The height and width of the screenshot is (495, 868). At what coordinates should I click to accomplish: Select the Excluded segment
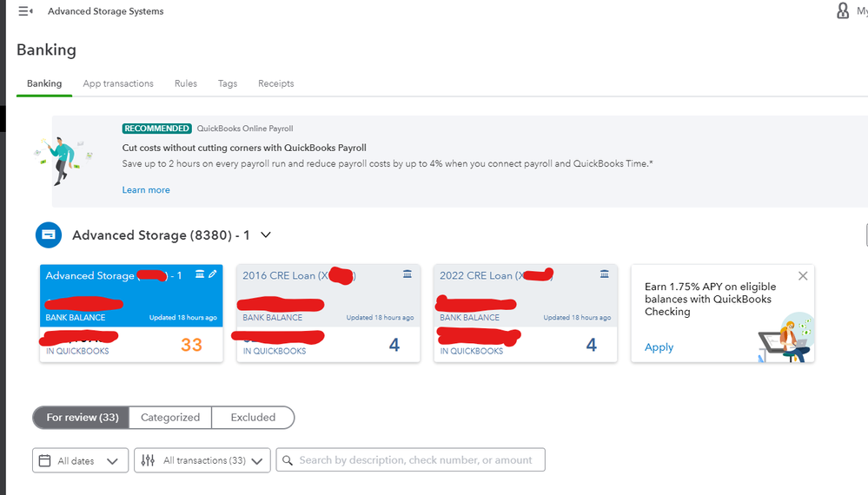click(253, 418)
